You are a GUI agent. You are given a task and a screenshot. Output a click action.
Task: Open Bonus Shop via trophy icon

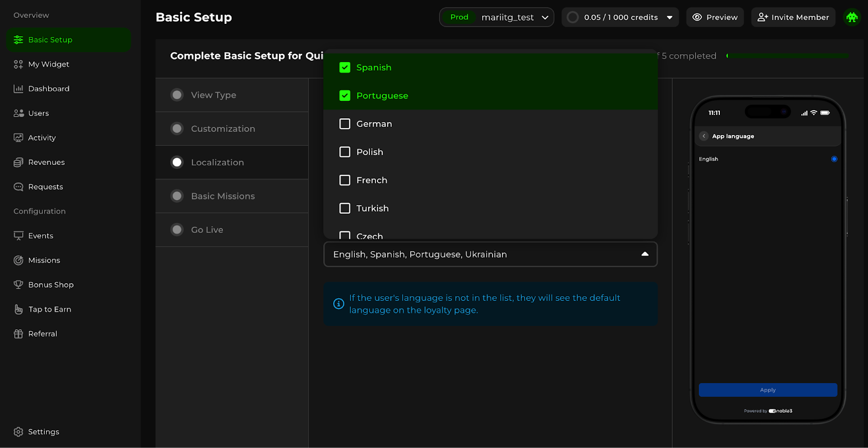pyautogui.click(x=18, y=285)
